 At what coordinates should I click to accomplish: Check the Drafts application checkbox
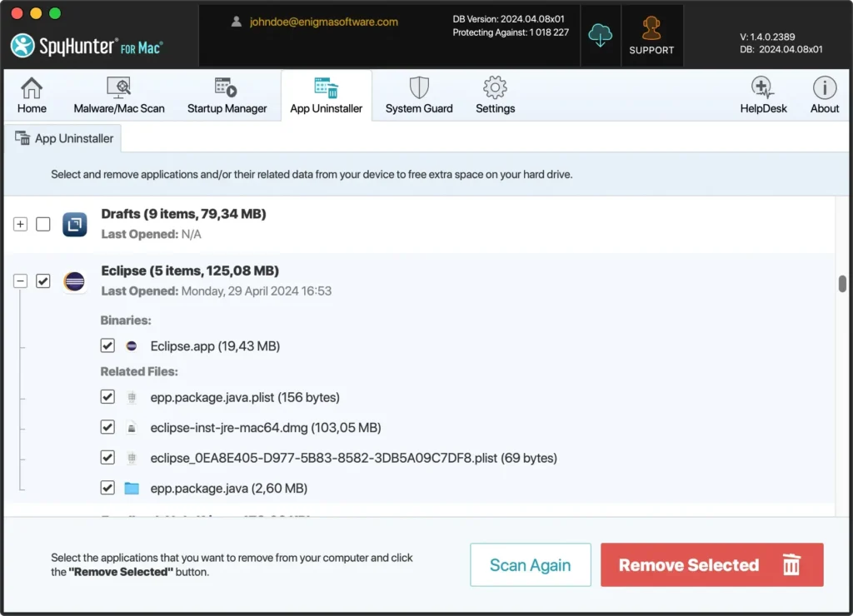pyautogui.click(x=43, y=224)
